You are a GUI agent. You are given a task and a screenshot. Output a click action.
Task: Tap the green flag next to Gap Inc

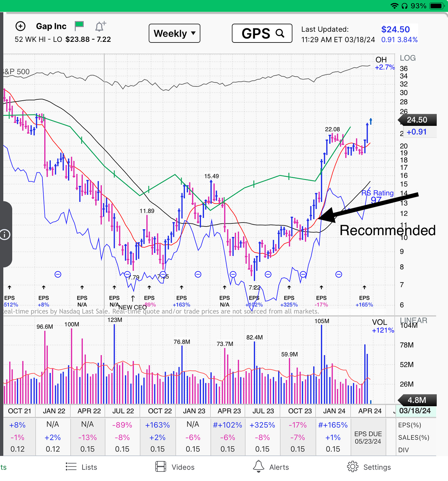[x=79, y=26]
